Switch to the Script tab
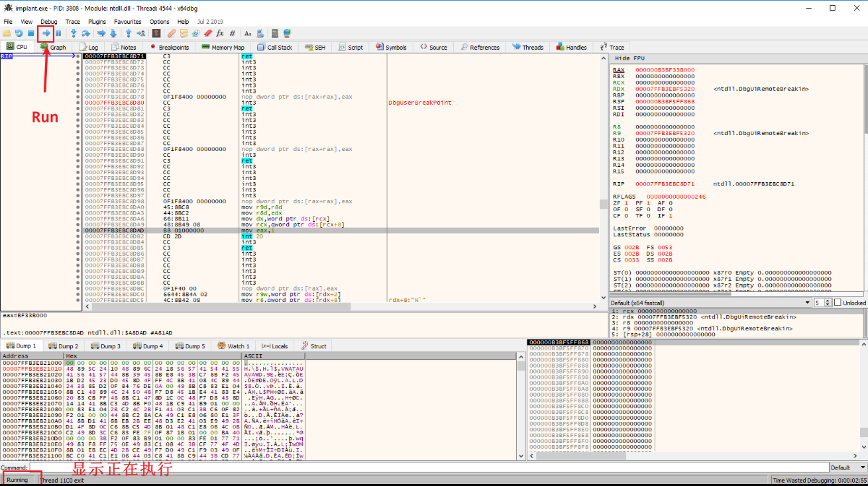This screenshot has width=868, height=486. pyautogui.click(x=351, y=47)
